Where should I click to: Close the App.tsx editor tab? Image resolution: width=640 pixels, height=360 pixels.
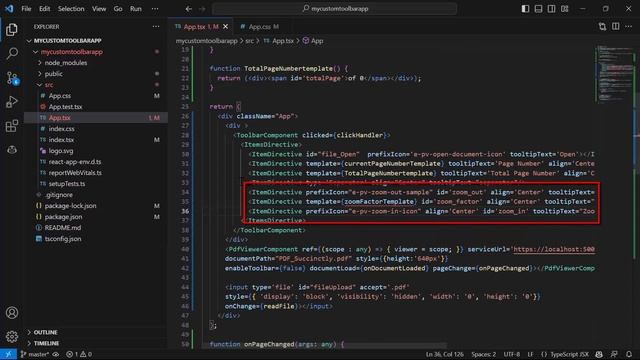tap(225, 27)
